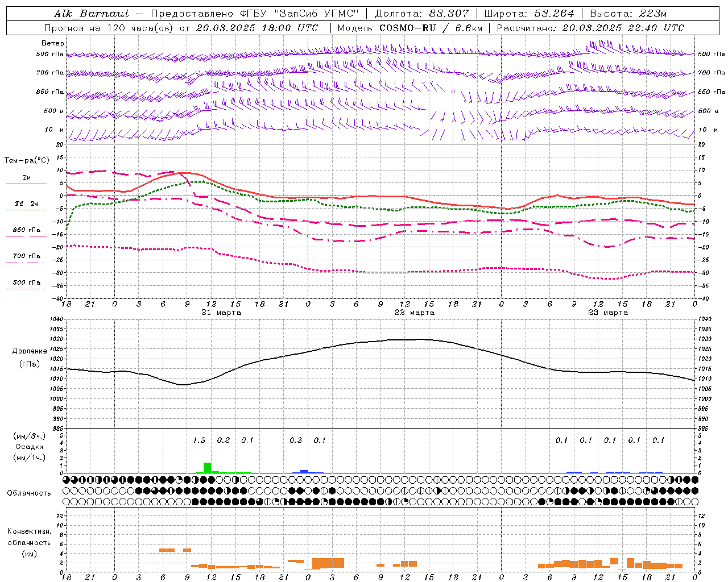Click the Облачность cloud cover label

click(29, 493)
